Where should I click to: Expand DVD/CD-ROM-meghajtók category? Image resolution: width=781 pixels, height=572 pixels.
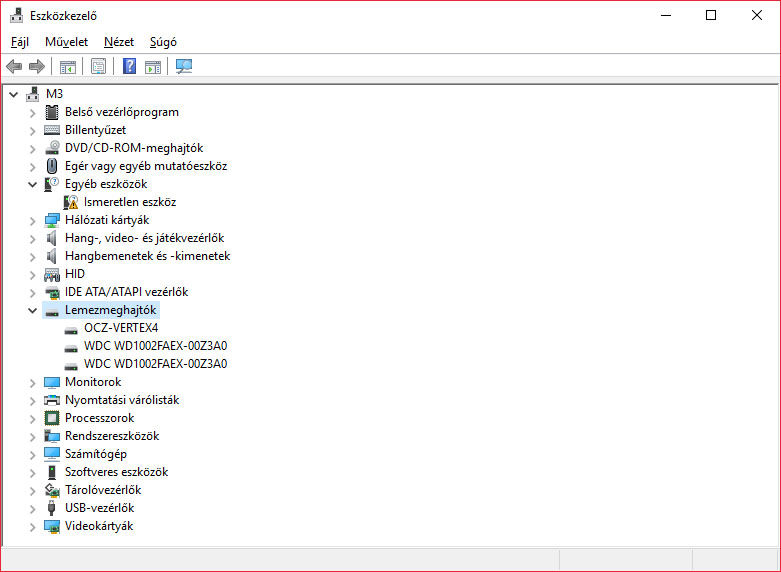click(x=32, y=148)
